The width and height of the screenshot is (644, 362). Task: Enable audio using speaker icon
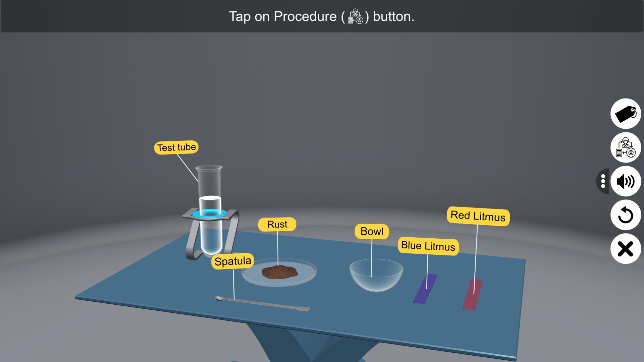pyautogui.click(x=626, y=181)
